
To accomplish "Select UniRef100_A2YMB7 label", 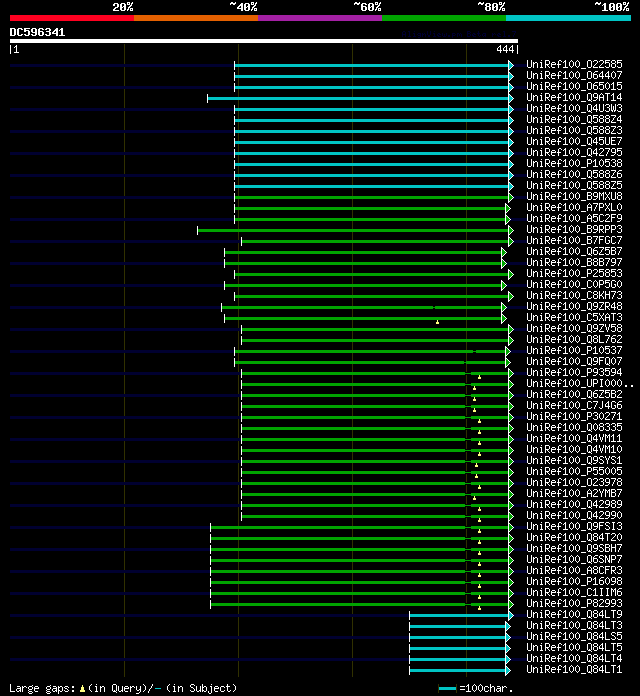I will click(574, 494).
